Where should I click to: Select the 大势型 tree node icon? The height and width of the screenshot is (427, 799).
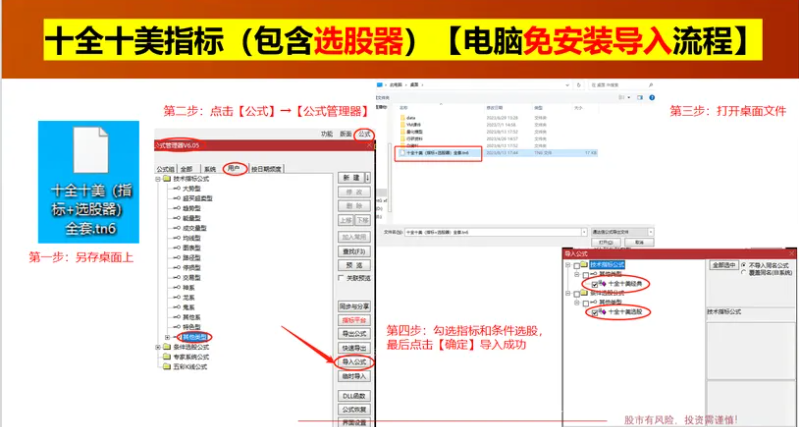[x=178, y=188]
